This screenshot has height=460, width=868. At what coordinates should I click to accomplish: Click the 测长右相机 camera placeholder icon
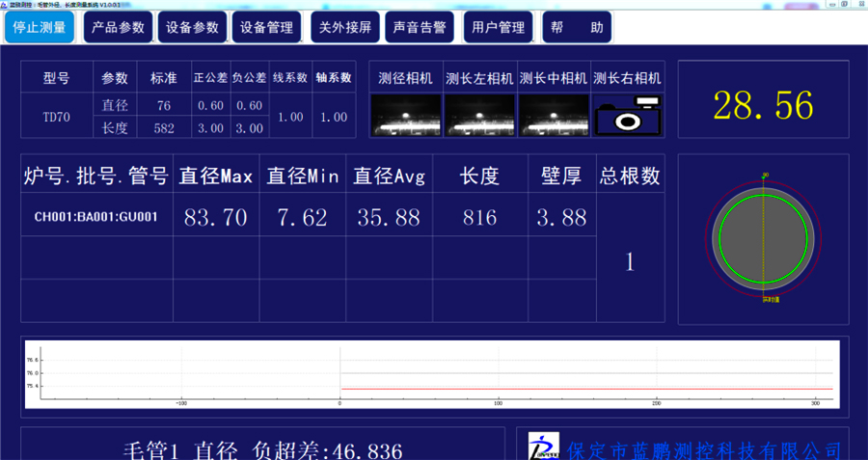click(627, 115)
